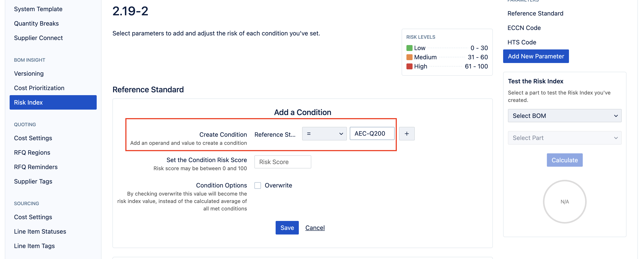Screen dimensions: 644x259
Task: Select Risk Index in the sidebar
Action: pos(53,102)
